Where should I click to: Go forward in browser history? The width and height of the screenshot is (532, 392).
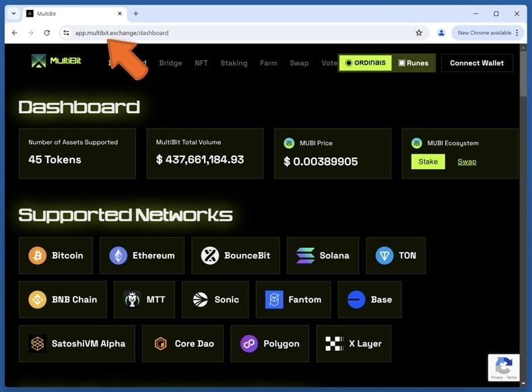point(30,32)
